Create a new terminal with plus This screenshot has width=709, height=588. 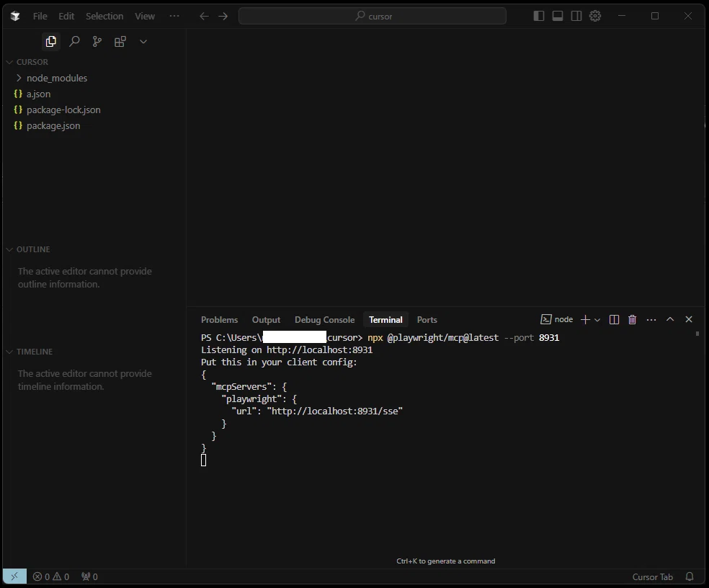(x=585, y=319)
